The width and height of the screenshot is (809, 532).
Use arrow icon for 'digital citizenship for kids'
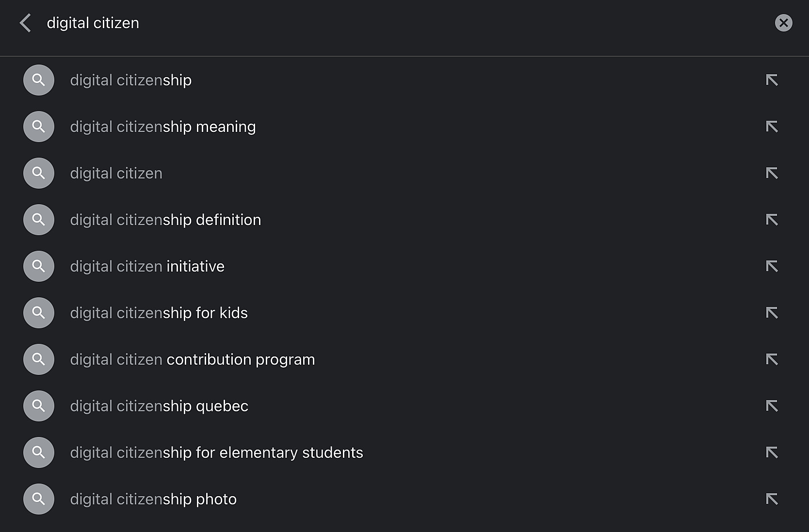pyautogui.click(x=772, y=313)
